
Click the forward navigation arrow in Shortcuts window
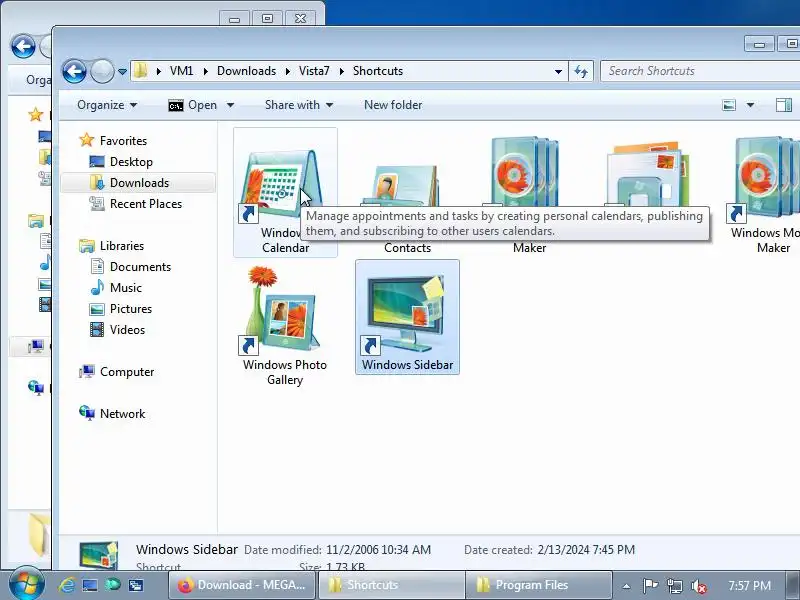[102, 71]
